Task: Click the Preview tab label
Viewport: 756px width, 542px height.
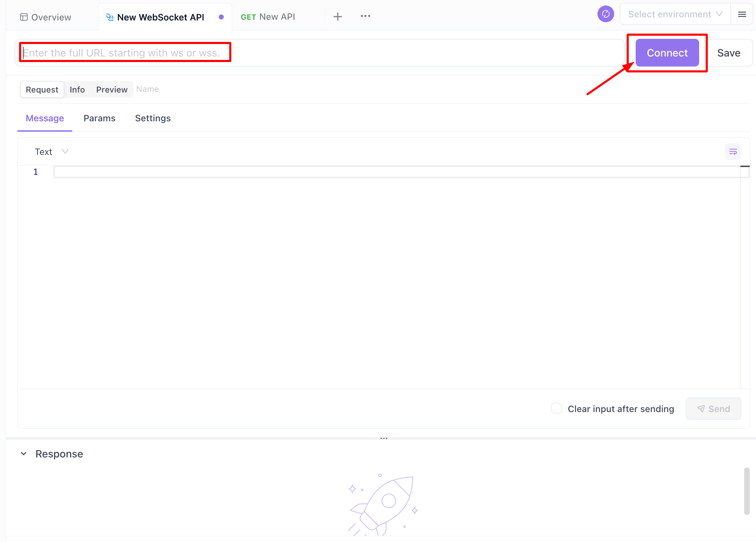Action: click(112, 89)
